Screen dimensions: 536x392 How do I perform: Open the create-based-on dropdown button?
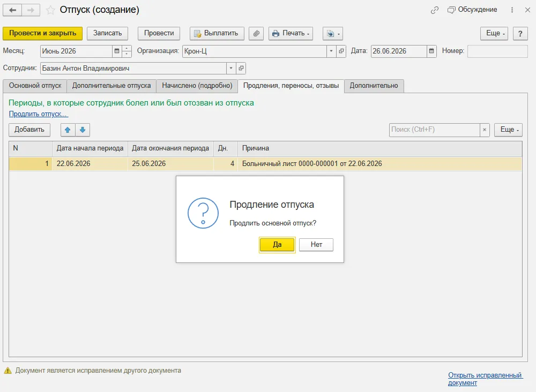333,33
